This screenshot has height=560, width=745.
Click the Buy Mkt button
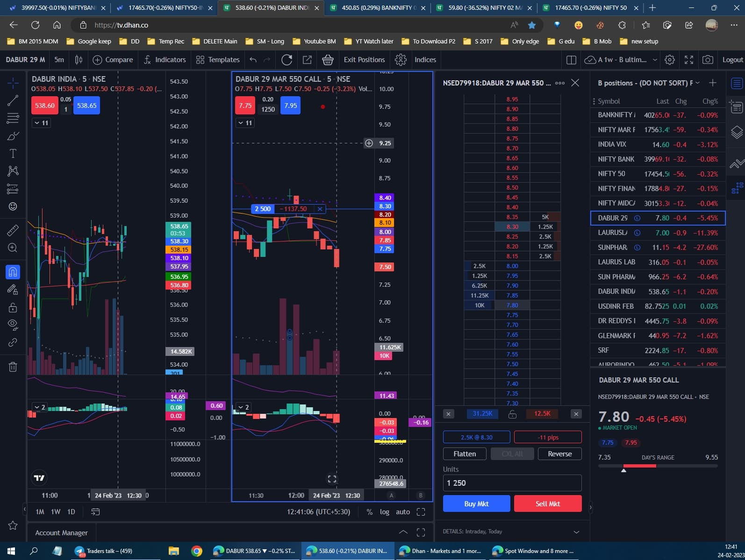(x=476, y=503)
